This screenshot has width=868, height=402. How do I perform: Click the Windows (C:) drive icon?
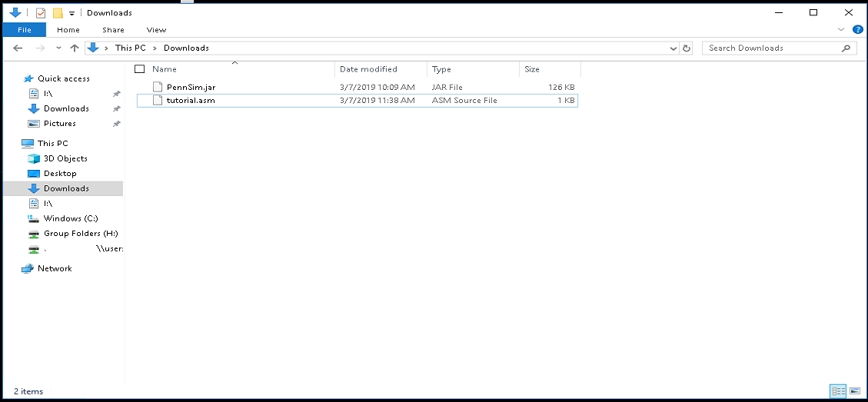tap(34, 219)
